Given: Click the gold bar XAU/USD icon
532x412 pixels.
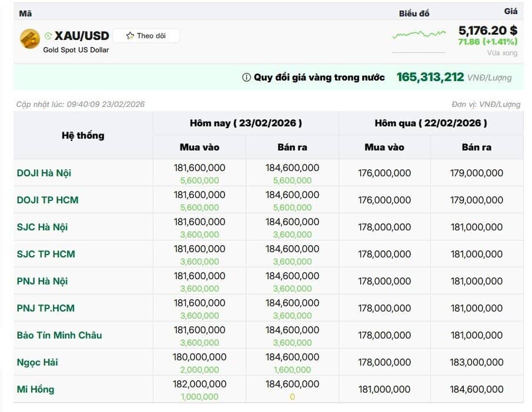Looking at the screenshot, I should click(30, 39).
